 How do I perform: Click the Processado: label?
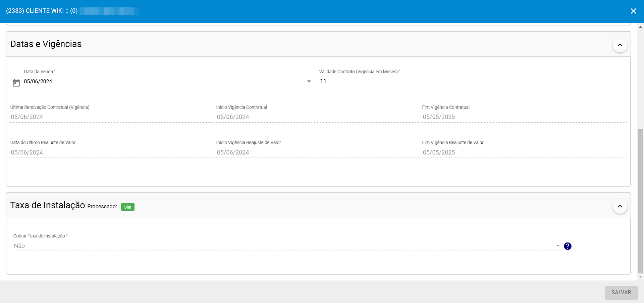[x=102, y=207]
